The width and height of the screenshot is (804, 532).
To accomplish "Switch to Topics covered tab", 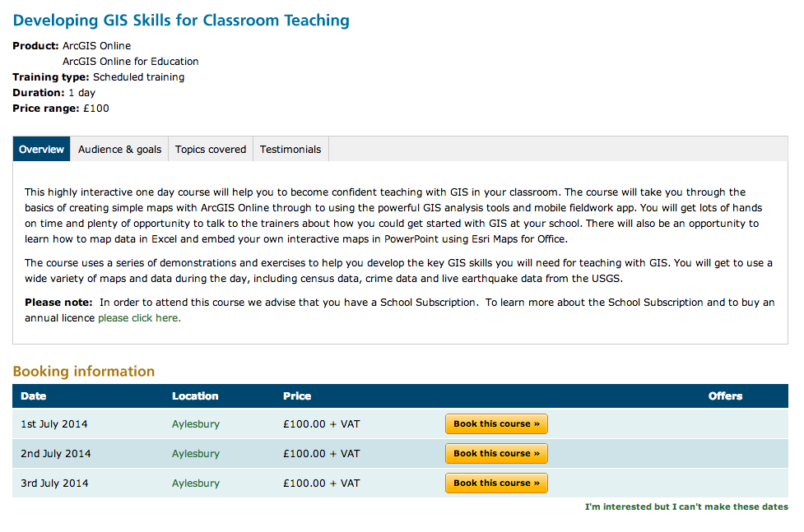I will click(211, 149).
